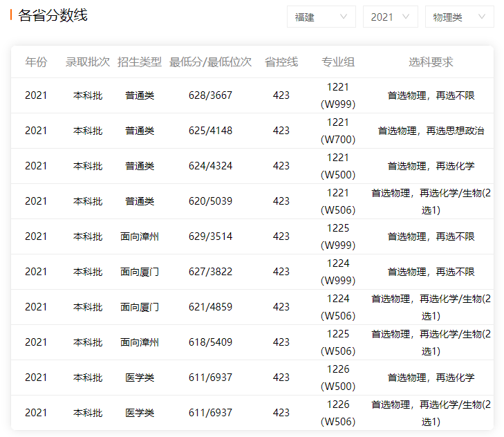Click 面向厦门 in the 627/3822 row
This screenshot has width=504, height=437.
click(140, 272)
